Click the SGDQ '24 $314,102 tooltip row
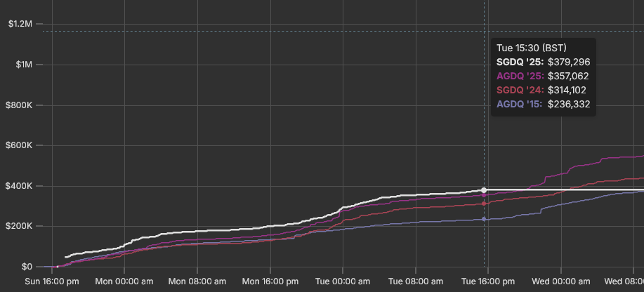Screen dimensions: 644x292 click(x=541, y=90)
